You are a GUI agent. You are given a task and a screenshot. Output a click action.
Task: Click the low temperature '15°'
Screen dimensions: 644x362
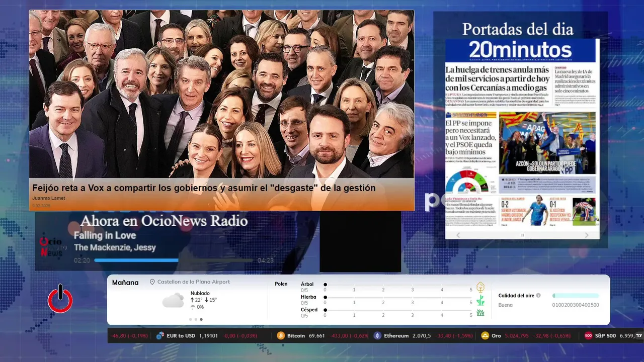point(213,300)
